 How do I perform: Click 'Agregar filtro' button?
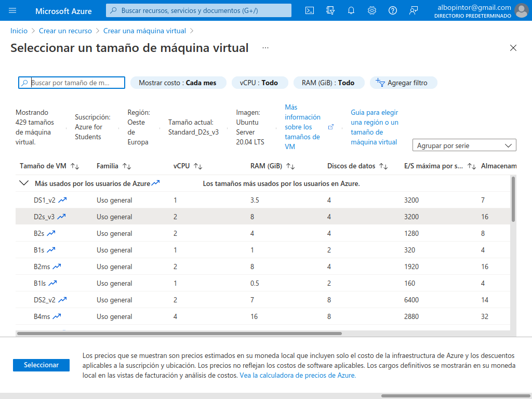(403, 83)
